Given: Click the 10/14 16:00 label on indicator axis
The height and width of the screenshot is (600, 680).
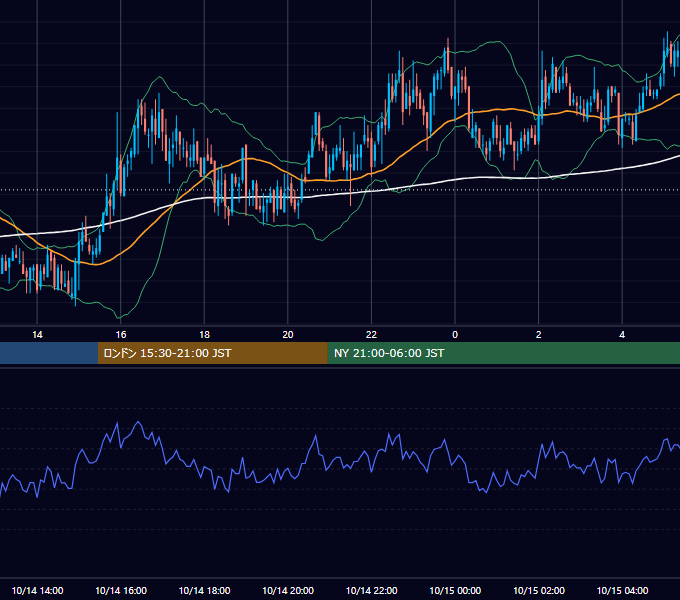Looking at the screenshot, I should (121, 590).
